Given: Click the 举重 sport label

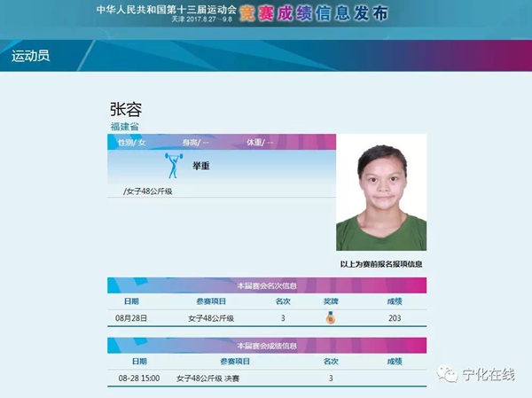Looking at the screenshot, I should 200,166.
